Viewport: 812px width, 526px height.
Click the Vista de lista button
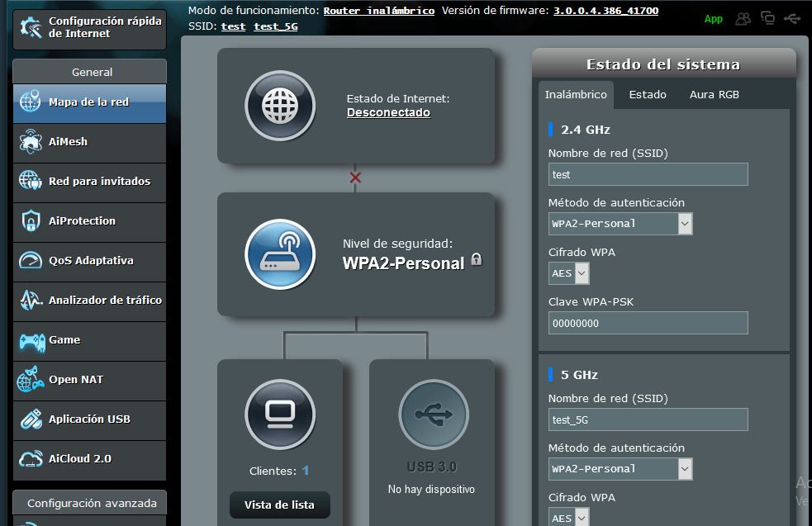tap(279, 505)
